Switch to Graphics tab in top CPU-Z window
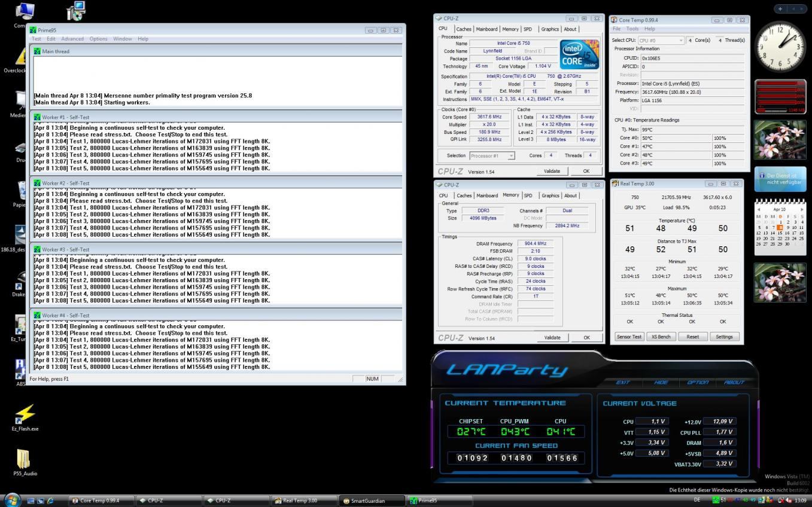This screenshot has width=812, height=507. (550, 29)
